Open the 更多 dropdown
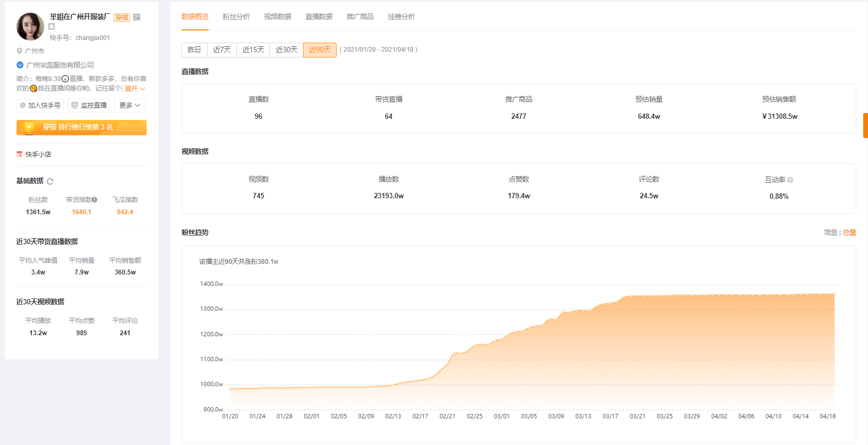868x445 pixels. [x=130, y=106]
